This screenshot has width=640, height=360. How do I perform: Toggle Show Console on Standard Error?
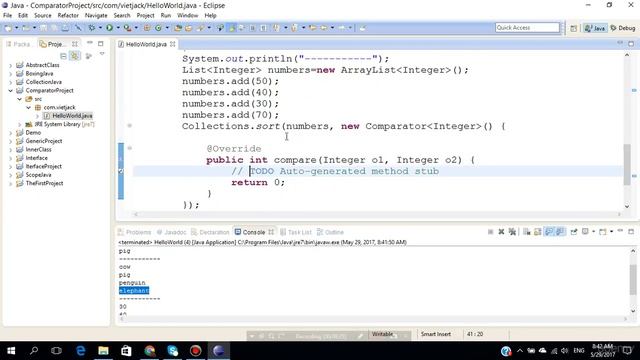coord(560,232)
